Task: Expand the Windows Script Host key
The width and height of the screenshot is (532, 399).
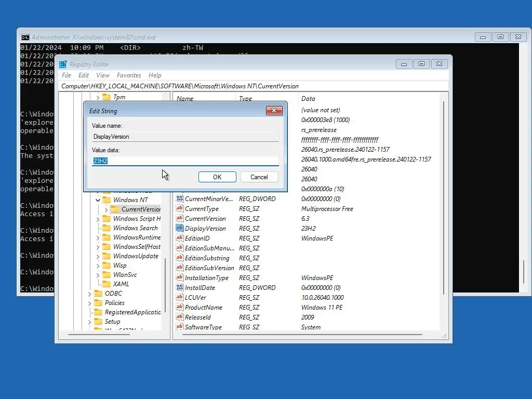Action: coord(98,219)
